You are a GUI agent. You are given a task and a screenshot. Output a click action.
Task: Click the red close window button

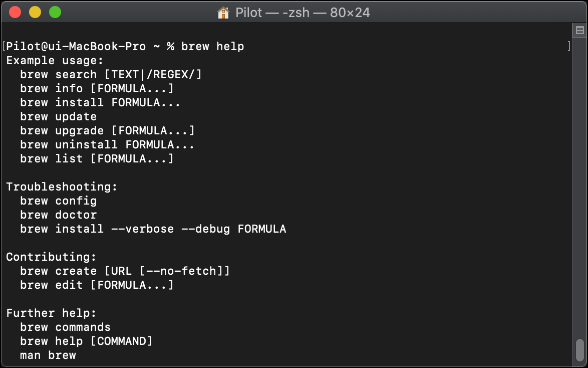pyautogui.click(x=15, y=13)
